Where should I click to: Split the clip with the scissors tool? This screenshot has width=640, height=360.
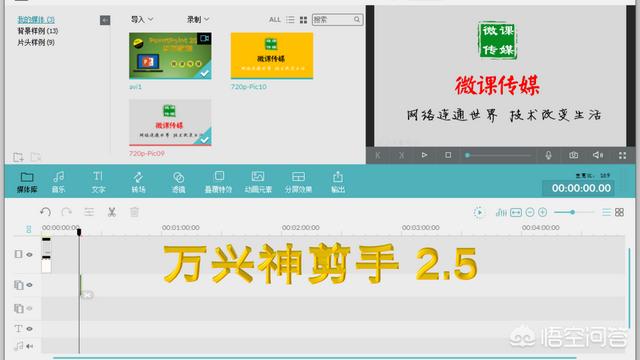point(111,212)
